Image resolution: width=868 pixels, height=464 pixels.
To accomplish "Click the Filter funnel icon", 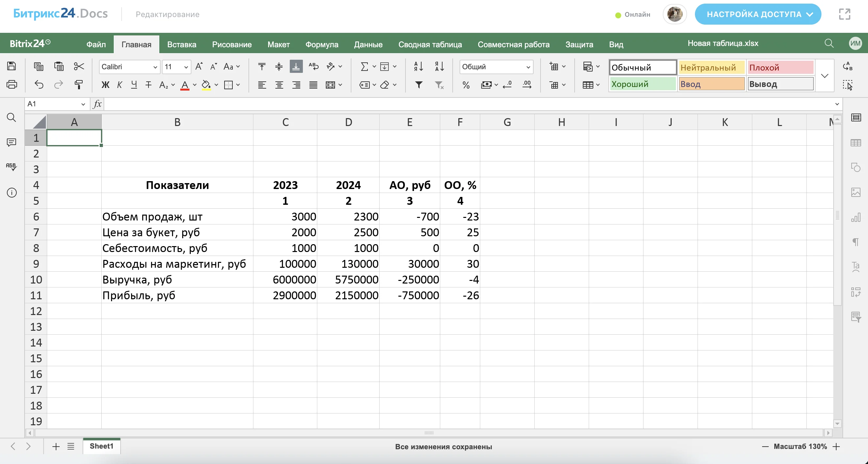I will tap(419, 85).
